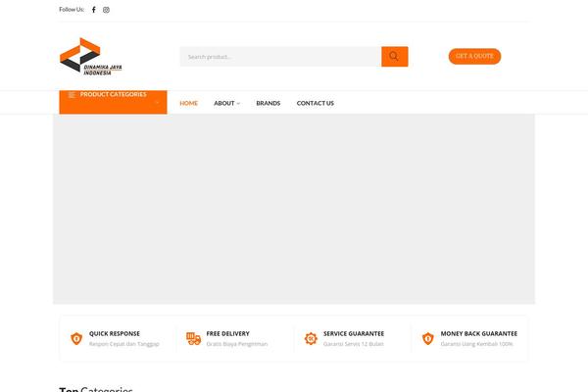
Task: Click the Free Delivery heading
Action: click(227, 333)
